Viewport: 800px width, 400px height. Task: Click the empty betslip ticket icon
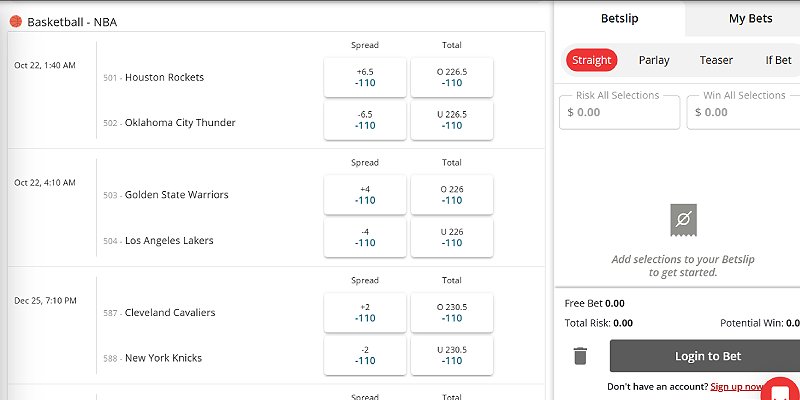pyautogui.click(x=683, y=220)
